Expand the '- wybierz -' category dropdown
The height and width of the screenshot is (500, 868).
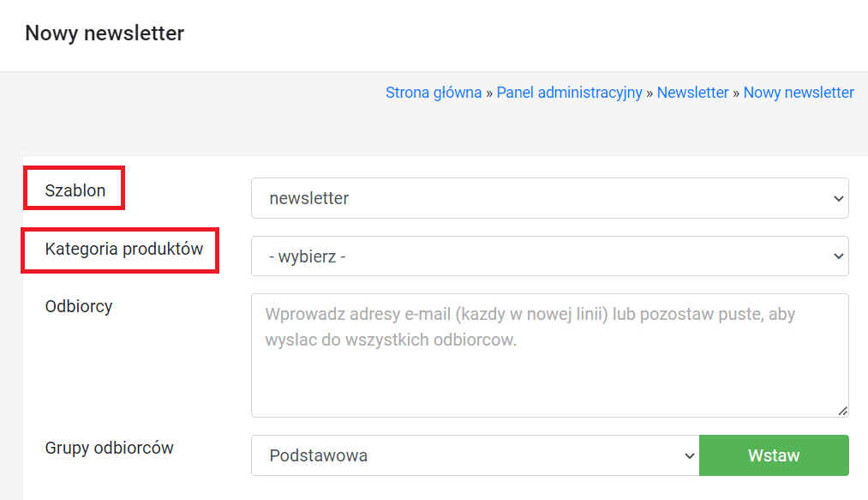pyautogui.click(x=548, y=256)
